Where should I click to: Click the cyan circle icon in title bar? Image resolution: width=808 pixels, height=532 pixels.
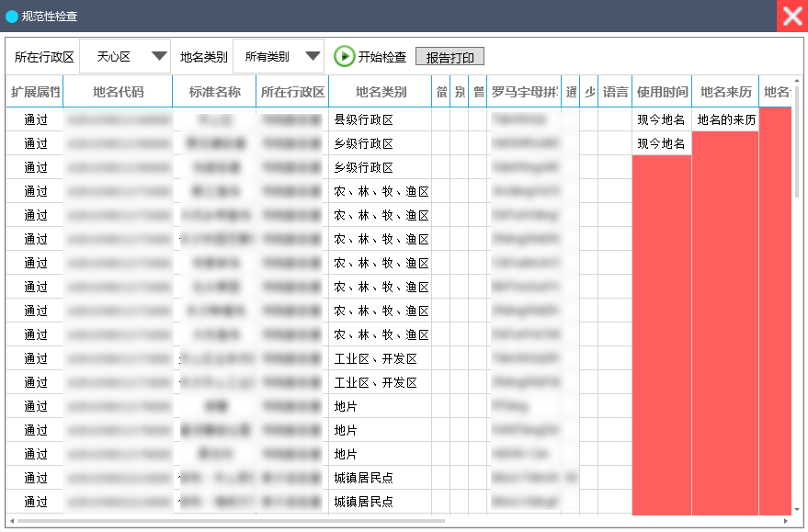pos(12,17)
